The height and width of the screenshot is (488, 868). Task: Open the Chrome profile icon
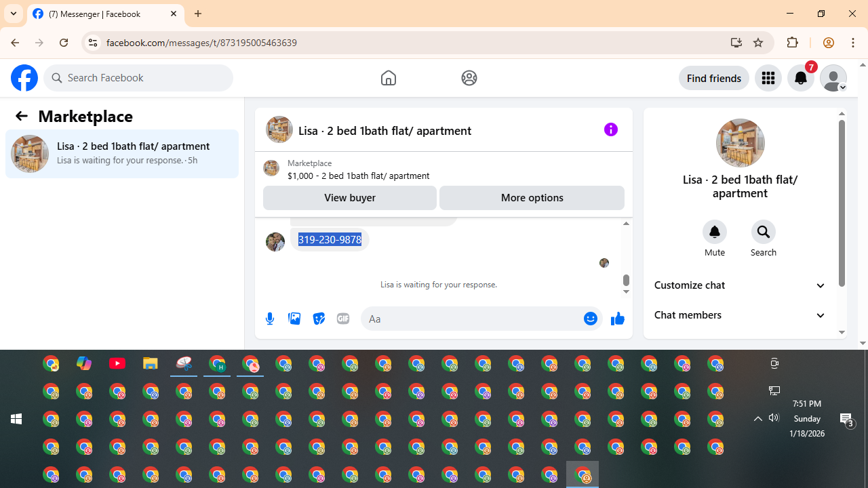pyautogui.click(x=828, y=43)
